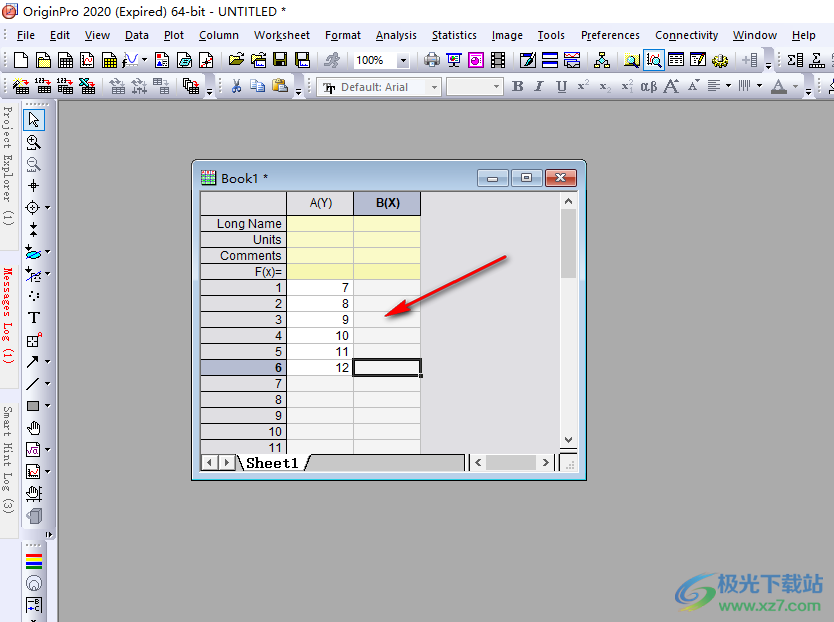The height and width of the screenshot is (622, 834).
Task: Create a new layout page
Action: click(x=162, y=60)
